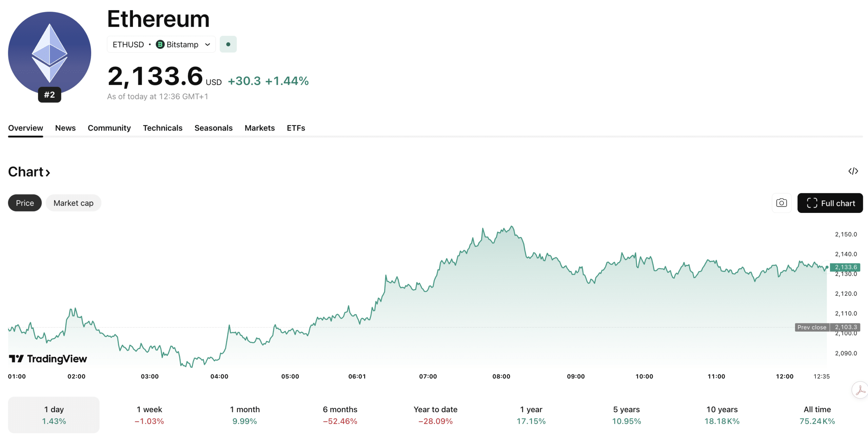Select the 1 year range
The image size is (868, 440).
pyautogui.click(x=531, y=415)
